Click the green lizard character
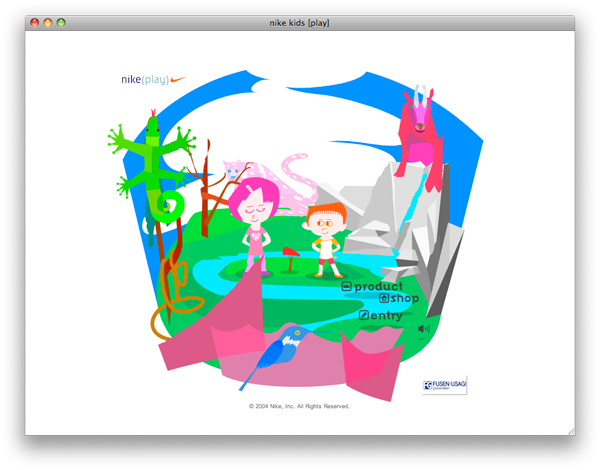Image resolution: width=600 pixels, height=470 pixels. click(x=153, y=168)
